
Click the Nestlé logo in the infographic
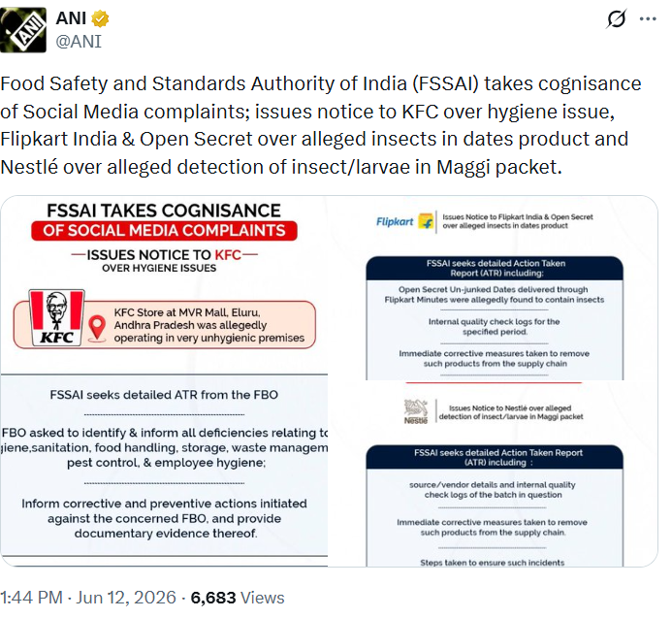pos(416,411)
